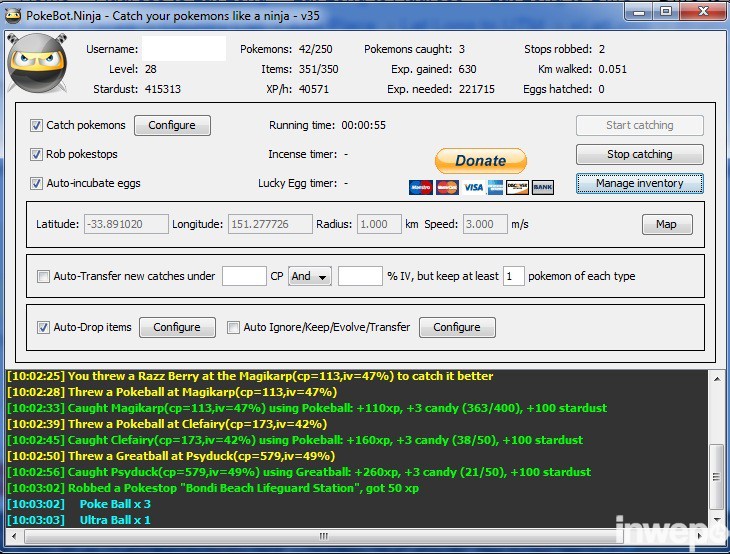Open the And condition dropdown
The image size is (730, 554).
click(310, 276)
